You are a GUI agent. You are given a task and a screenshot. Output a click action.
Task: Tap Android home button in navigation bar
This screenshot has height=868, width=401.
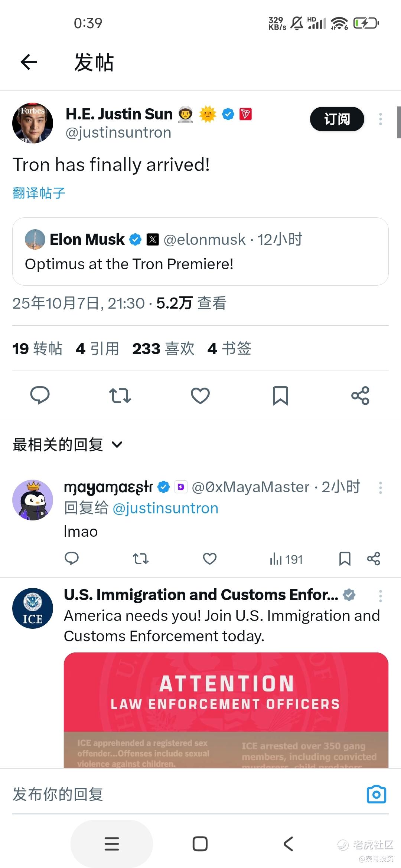pos(200,844)
